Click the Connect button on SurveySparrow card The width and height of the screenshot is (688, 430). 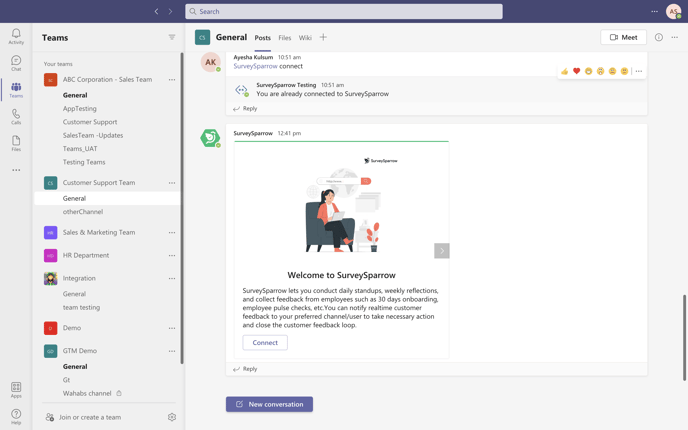(265, 343)
